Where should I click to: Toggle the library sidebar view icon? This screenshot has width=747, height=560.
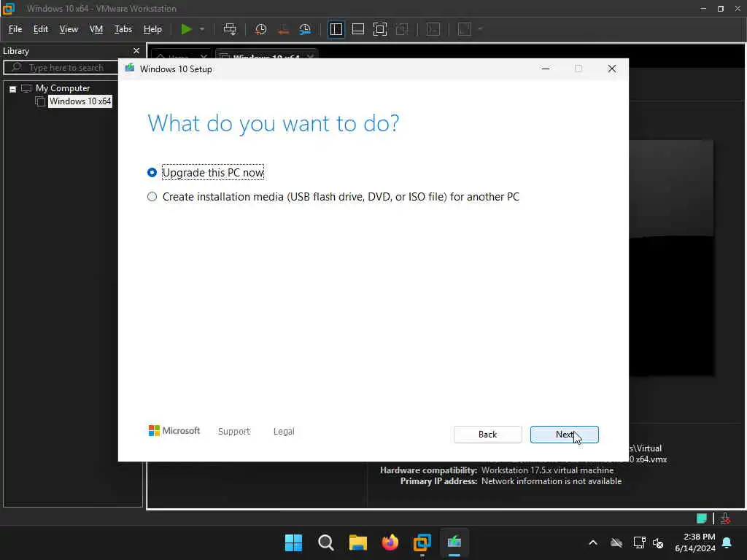336,29
